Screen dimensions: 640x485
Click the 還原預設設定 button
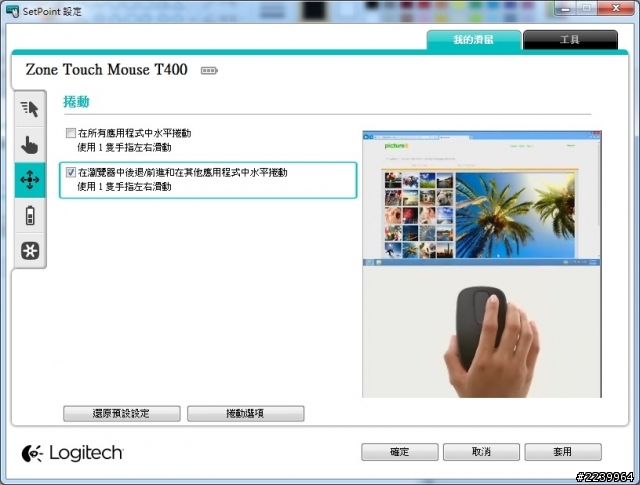[122, 414]
